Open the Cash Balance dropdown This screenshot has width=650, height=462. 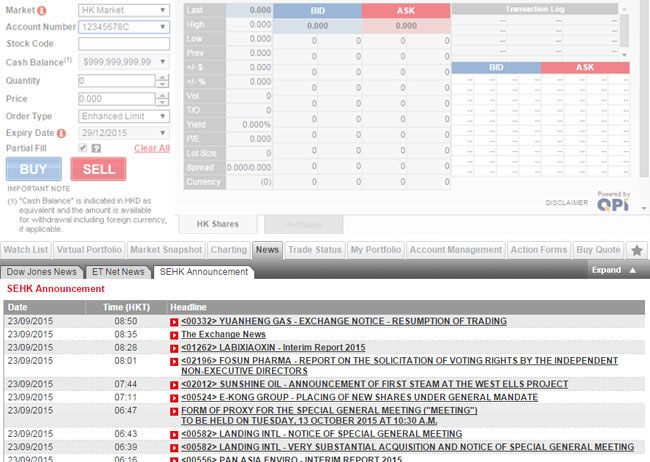[x=124, y=62]
